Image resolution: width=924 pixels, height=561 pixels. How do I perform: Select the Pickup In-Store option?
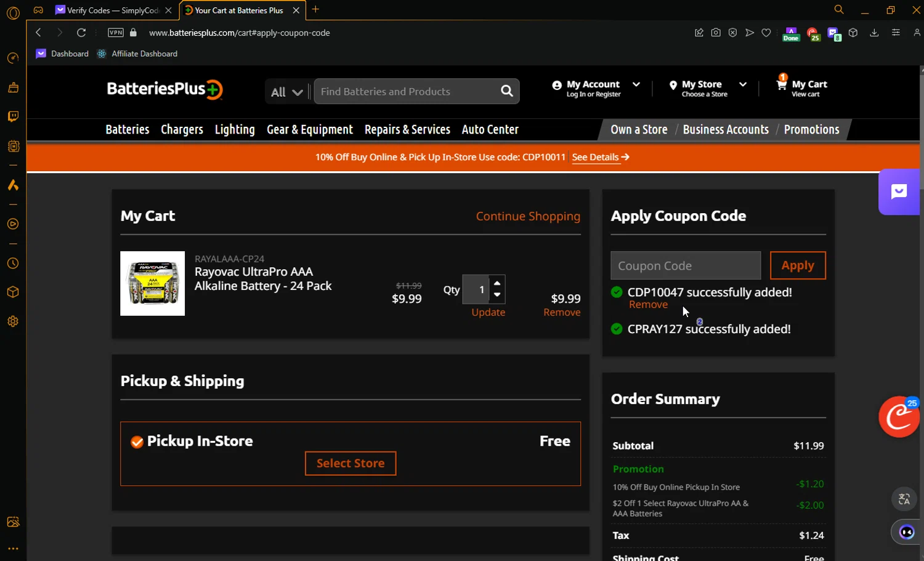(x=137, y=442)
